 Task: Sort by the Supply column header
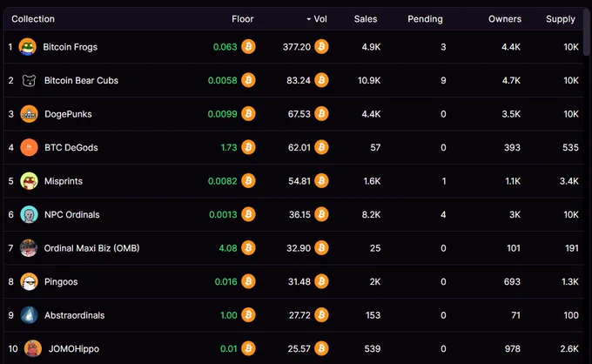tap(561, 19)
